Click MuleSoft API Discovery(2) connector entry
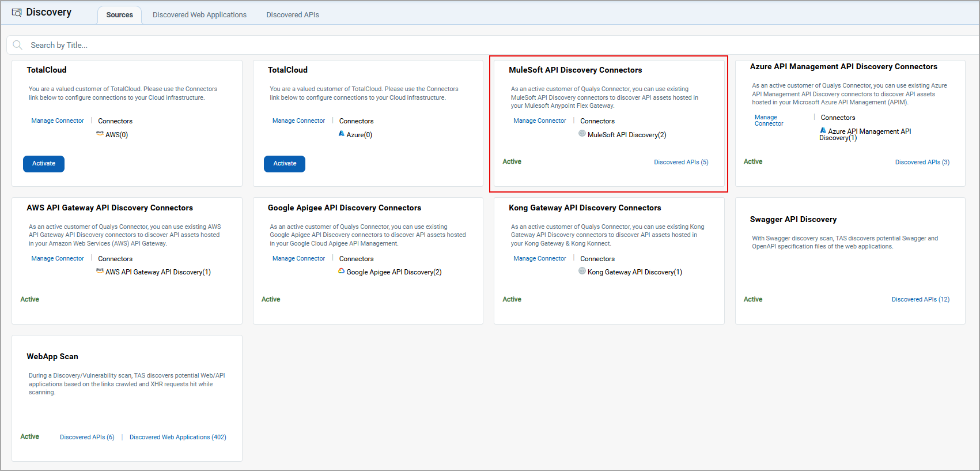The width and height of the screenshot is (980, 471). [627, 135]
